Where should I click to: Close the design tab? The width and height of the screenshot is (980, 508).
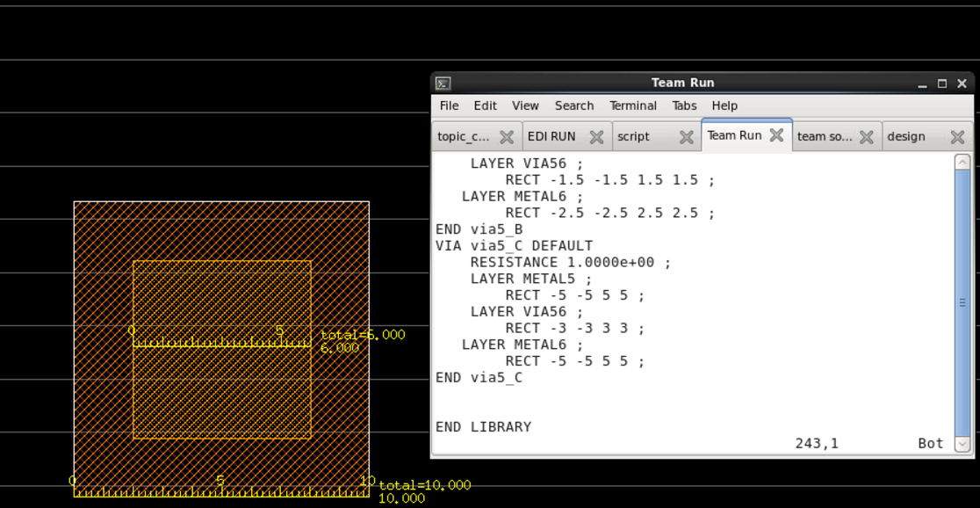pyautogui.click(x=957, y=136)
